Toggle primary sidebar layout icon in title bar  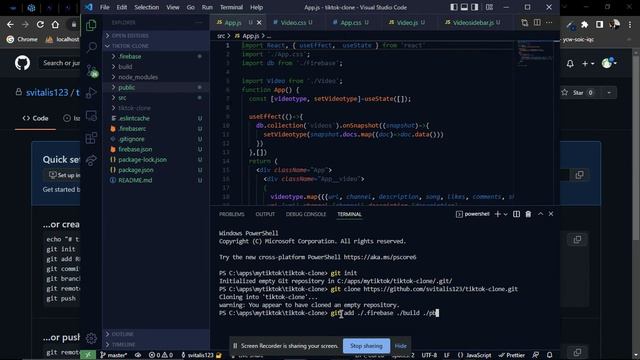[x=454, y=7]
